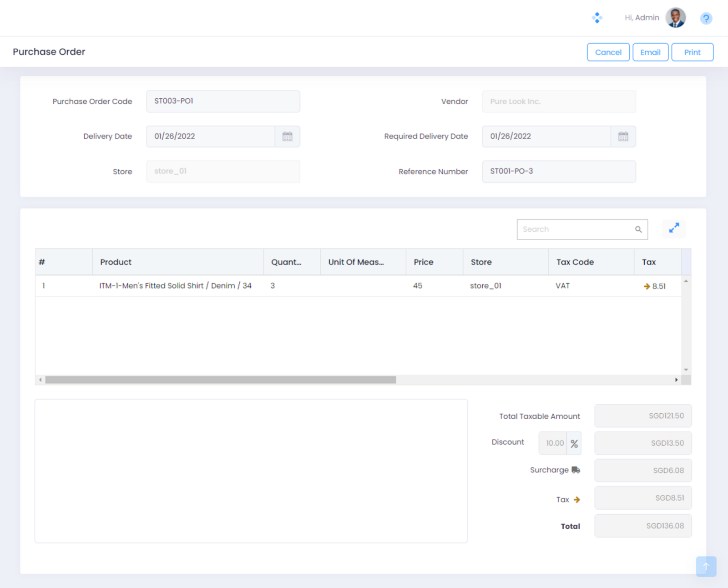Viewport: 728px width, 588px height.
Task: Open Delivery Date calendar picker
Action: pyautogui.click(x=287, y=137)
